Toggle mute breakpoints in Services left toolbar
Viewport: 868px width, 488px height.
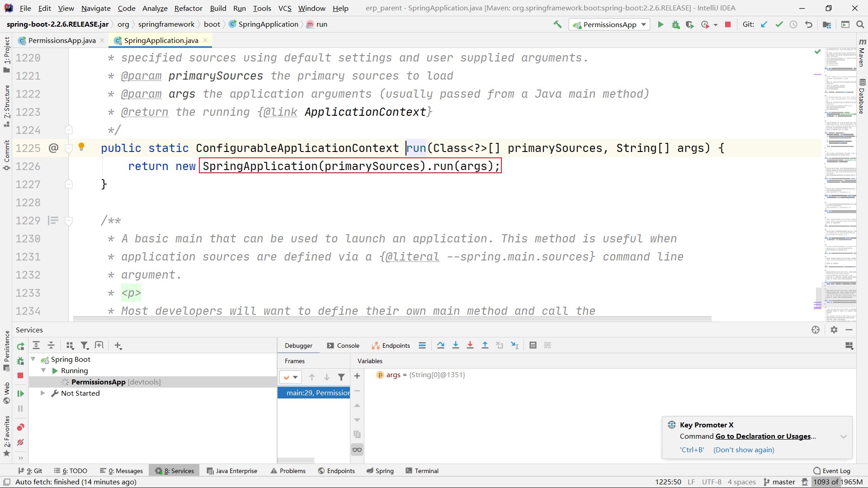click(20, 442)
